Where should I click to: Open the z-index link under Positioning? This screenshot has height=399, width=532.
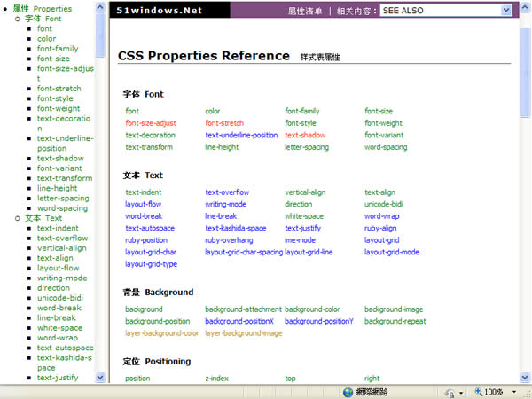217,379
